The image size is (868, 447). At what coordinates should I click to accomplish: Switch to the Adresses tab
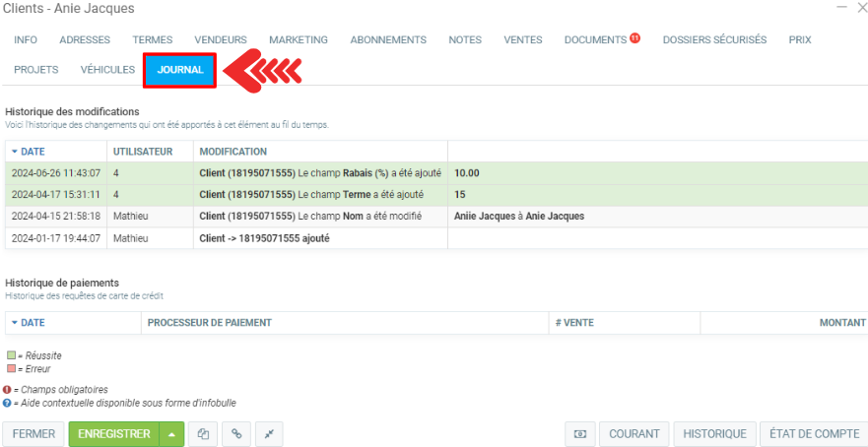pyautogui.click(x=85, y=40)
